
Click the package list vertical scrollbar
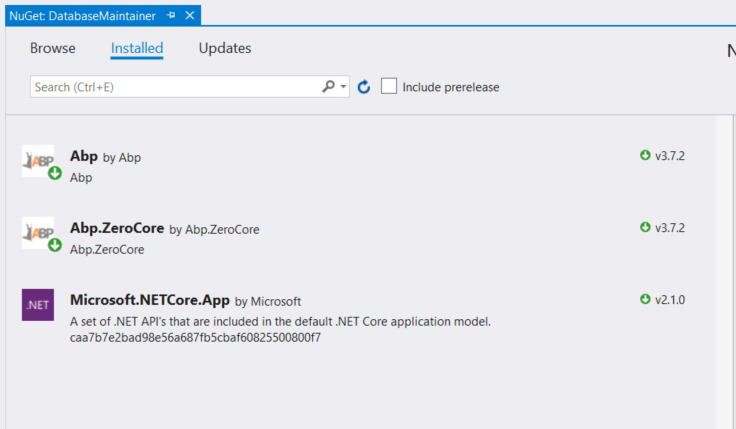[724, 272]
